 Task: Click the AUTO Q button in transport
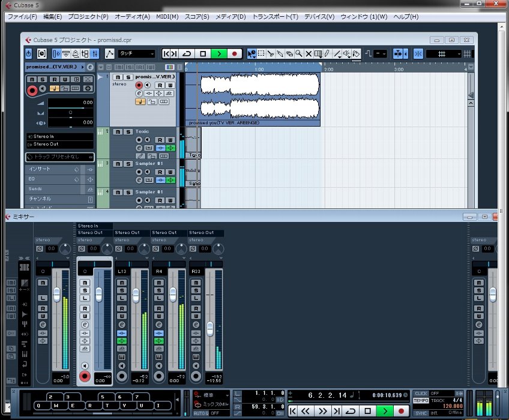[202, 413]
